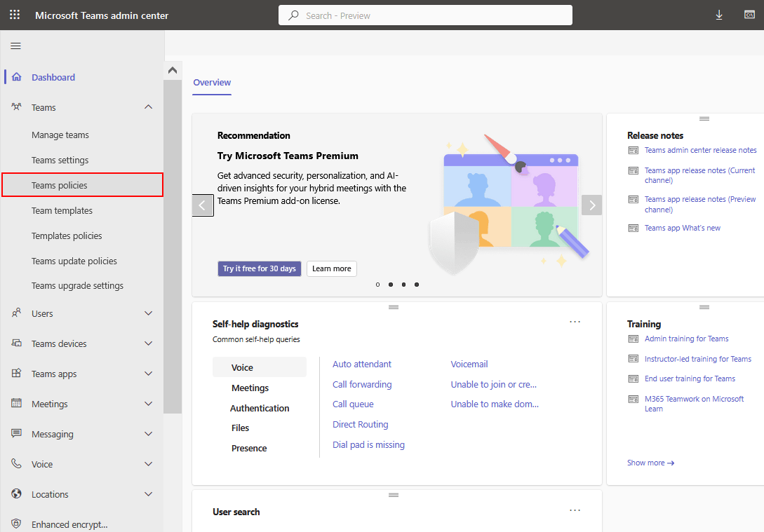Click the sidebar scroll-up arrow
The width and height of the screenshot is (764, 532).
coord(173,70)
